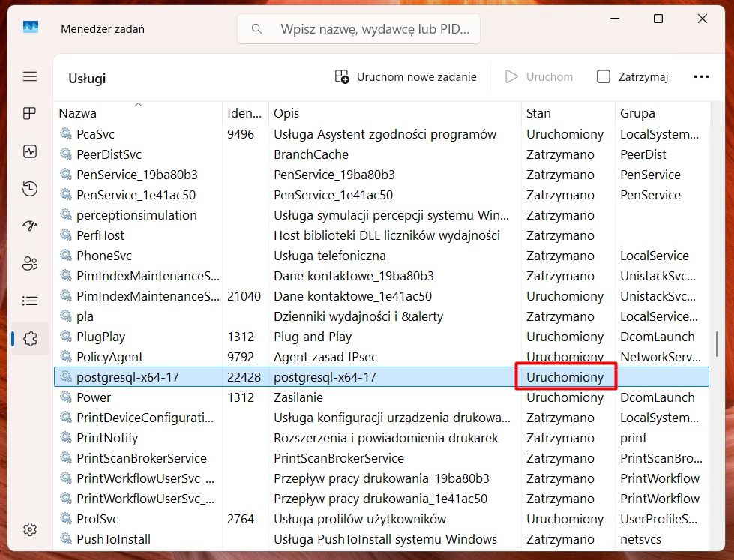
Task: Click the netsvcs group cell
Action: [640, 538]
